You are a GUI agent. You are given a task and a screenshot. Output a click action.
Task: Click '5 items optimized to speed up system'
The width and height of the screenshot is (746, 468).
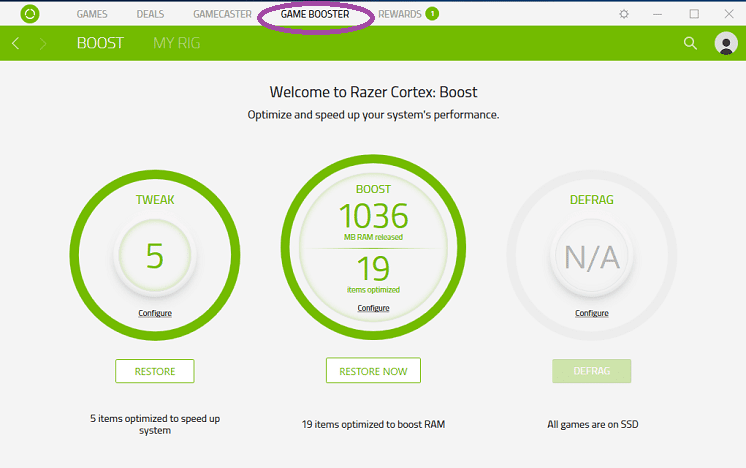point(155,424)
